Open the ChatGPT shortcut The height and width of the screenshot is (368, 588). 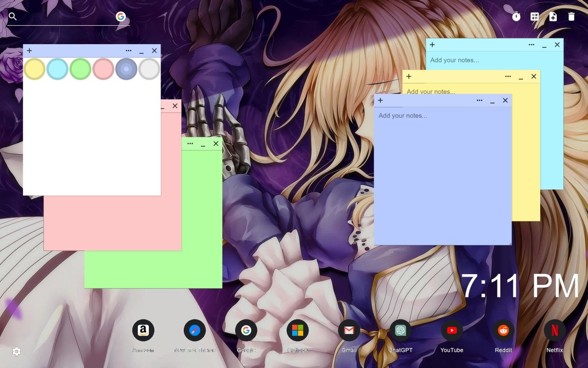pos(401,330)
